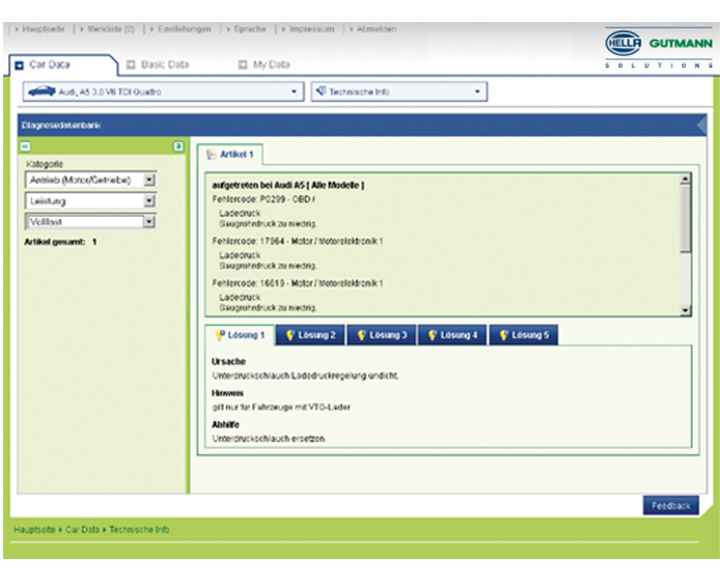Viewport: 720px width, 580px height.
Task: Click right arrow icon on sidebar header
Action: coord(178,146)
